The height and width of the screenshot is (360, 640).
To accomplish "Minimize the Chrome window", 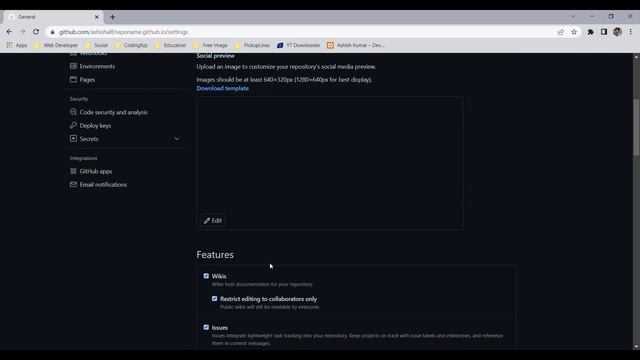I will tap(592, 16).
